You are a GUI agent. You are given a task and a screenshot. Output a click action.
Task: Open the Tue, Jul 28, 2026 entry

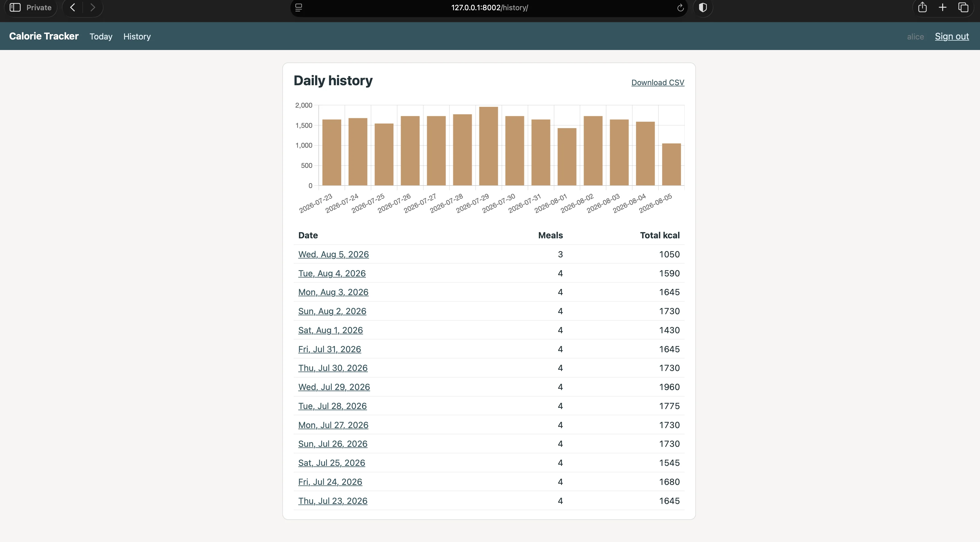point(333,406)
